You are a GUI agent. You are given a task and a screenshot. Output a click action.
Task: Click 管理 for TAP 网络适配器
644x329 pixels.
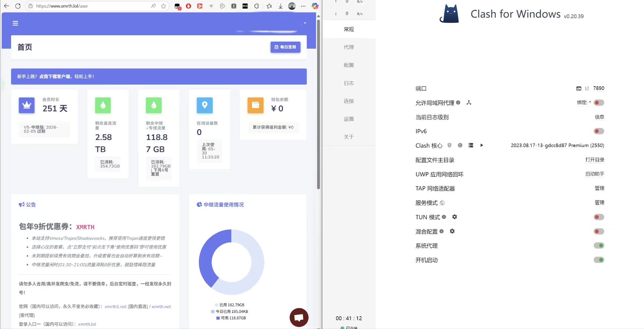point(599,188)
